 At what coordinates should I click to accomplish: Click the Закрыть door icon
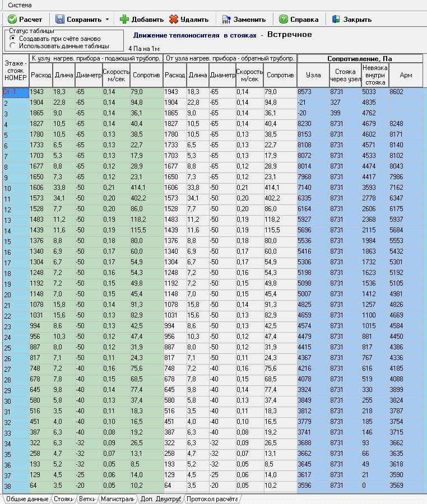pyautogui.click(x=336, y=20)
